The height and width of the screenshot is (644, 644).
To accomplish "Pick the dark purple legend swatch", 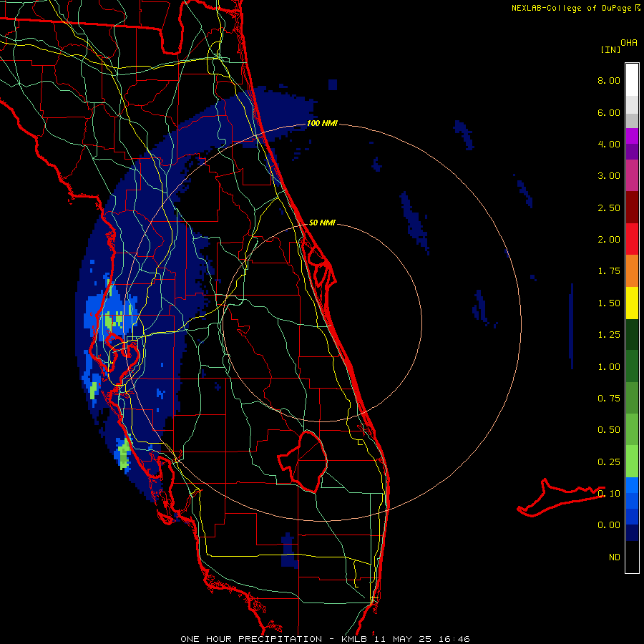I will (x=632, y=152).
